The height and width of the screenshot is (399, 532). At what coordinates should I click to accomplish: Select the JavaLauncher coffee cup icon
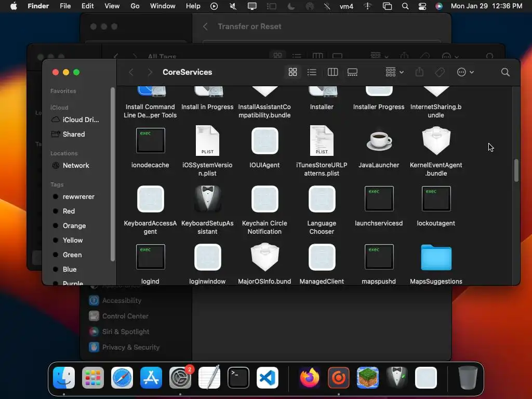click(379, 140)
